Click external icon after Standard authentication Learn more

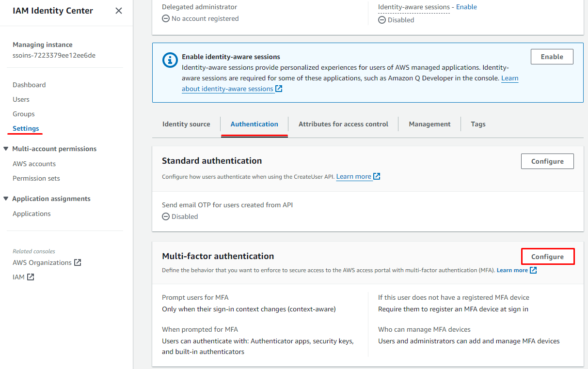coord(377,177)
